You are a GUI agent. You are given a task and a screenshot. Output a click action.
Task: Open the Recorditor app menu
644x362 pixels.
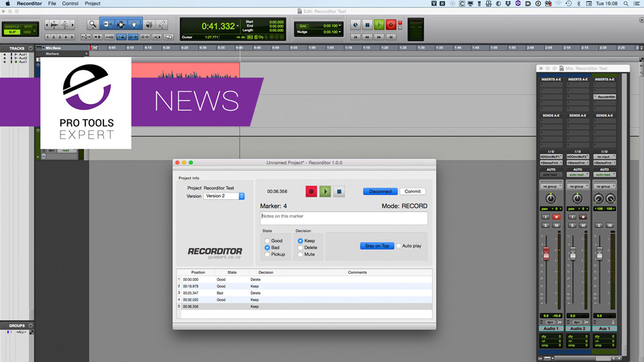(x=29, y=3)
